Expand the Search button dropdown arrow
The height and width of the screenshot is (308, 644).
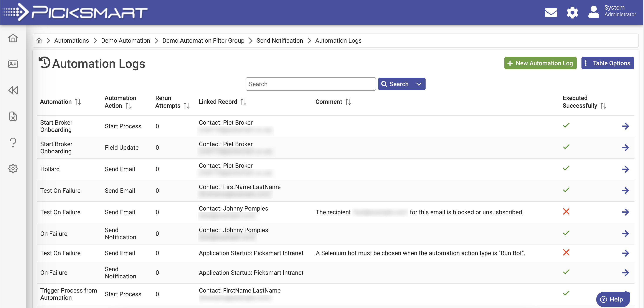[x=419, y=84]
